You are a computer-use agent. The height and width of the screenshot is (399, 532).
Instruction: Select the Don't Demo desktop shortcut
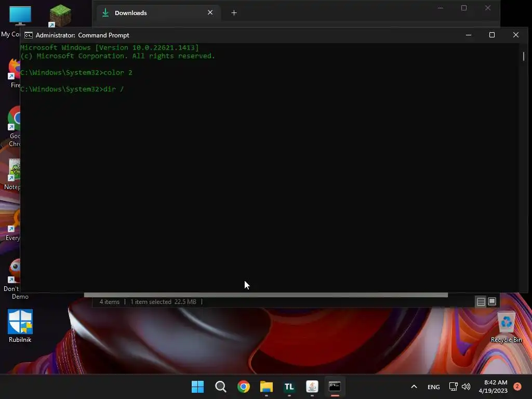coord(13,279)
